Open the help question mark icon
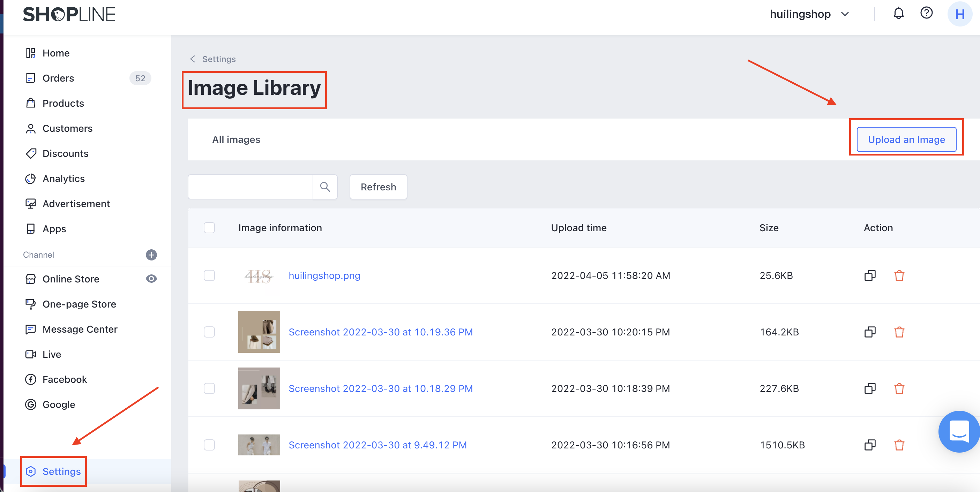Image resolution: width=980 pixels, height=492 pixels. click(x=926, y=13)
